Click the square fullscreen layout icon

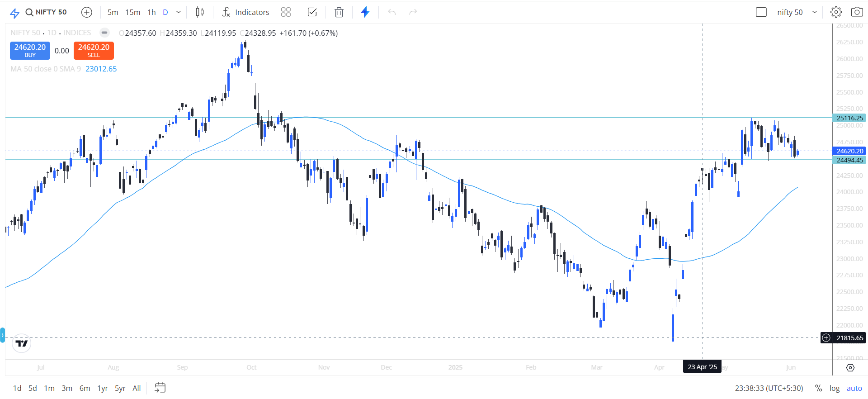pos(761,12)
